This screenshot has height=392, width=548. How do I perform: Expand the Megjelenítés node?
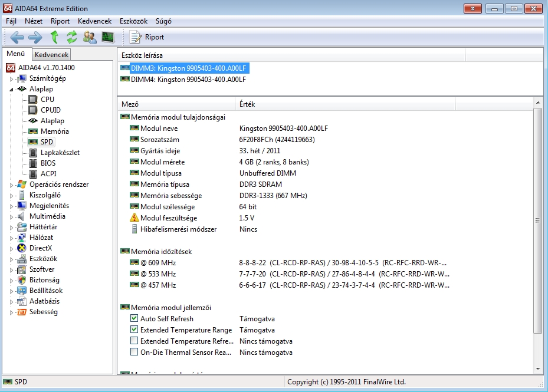pyautogui.click(x=11, y=206)
